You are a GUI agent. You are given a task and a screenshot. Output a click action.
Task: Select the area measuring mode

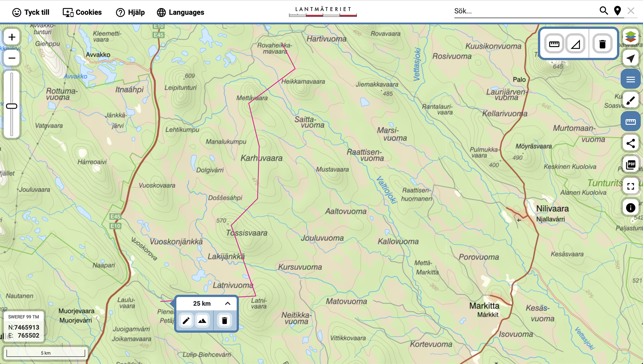pyautogui.click(x=575, y=44)
